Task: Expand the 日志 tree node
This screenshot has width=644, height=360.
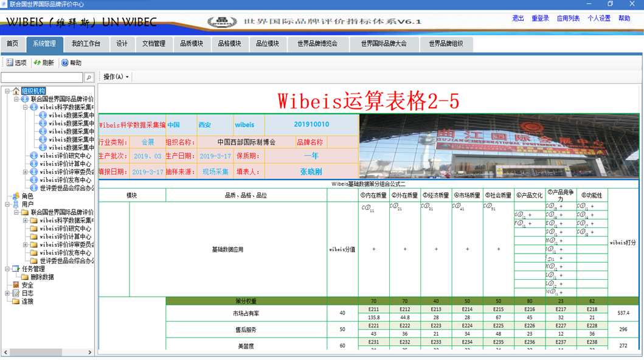Action: (x=7, y=293)
